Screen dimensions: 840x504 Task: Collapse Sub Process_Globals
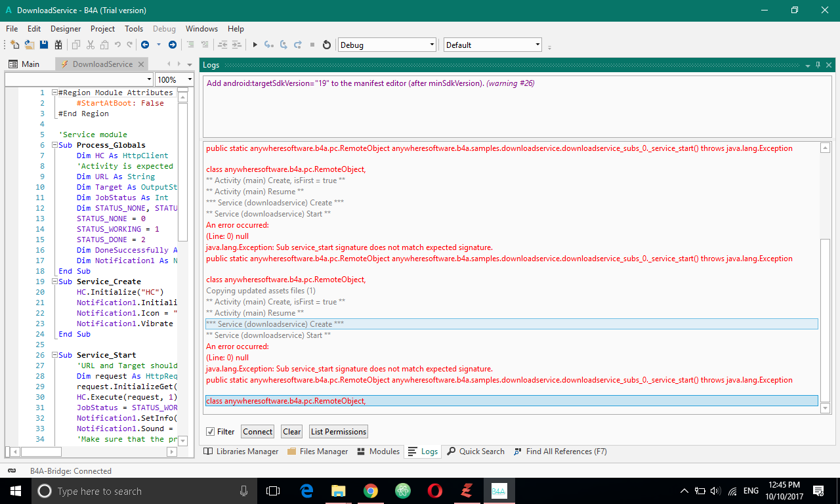point(54,145)
